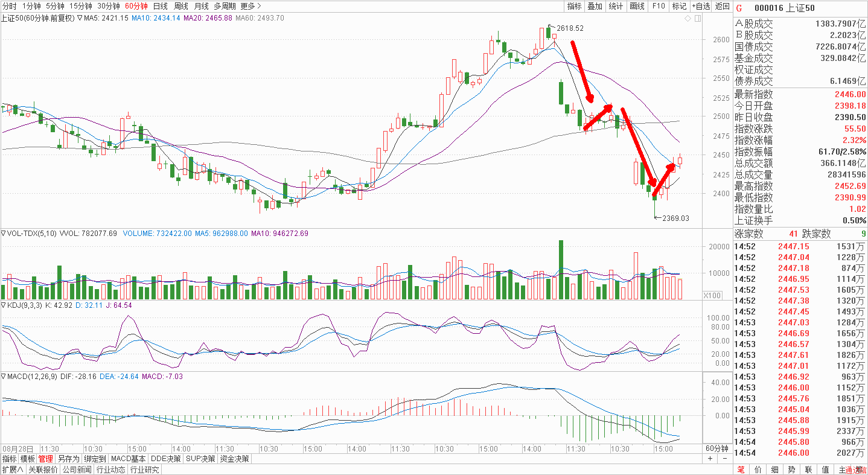Open the 联 linked tab
Screen dimensions: 868x475
808,470
